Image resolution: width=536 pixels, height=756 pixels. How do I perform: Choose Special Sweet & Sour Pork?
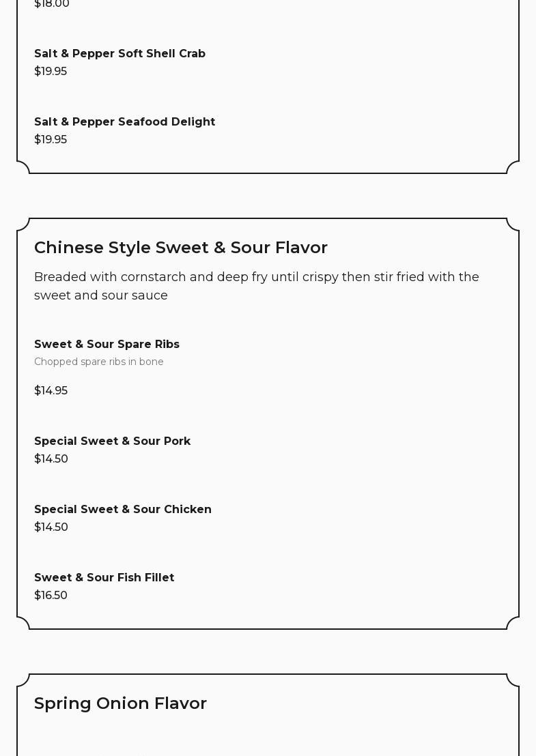112,441
